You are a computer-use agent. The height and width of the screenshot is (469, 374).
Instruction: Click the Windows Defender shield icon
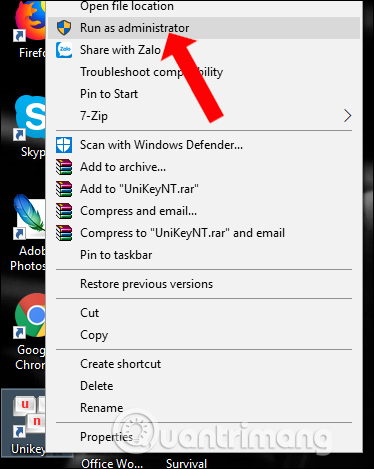coord(64,145)
